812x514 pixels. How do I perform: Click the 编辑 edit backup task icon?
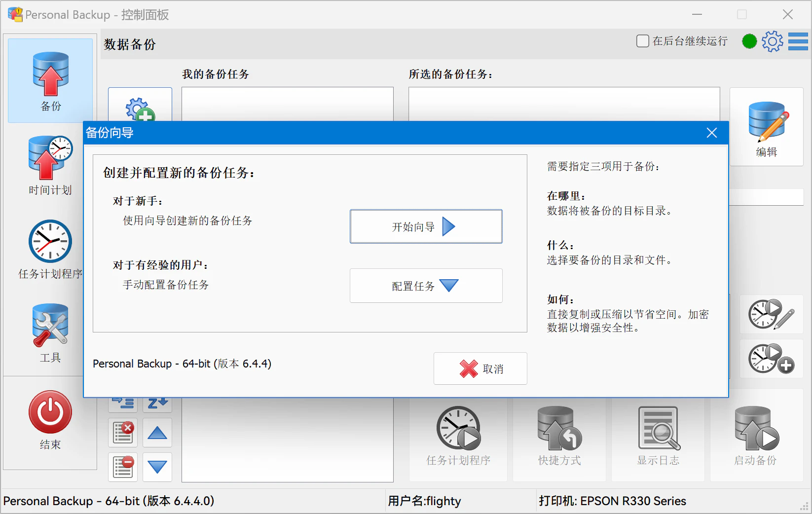coord(766,128)
